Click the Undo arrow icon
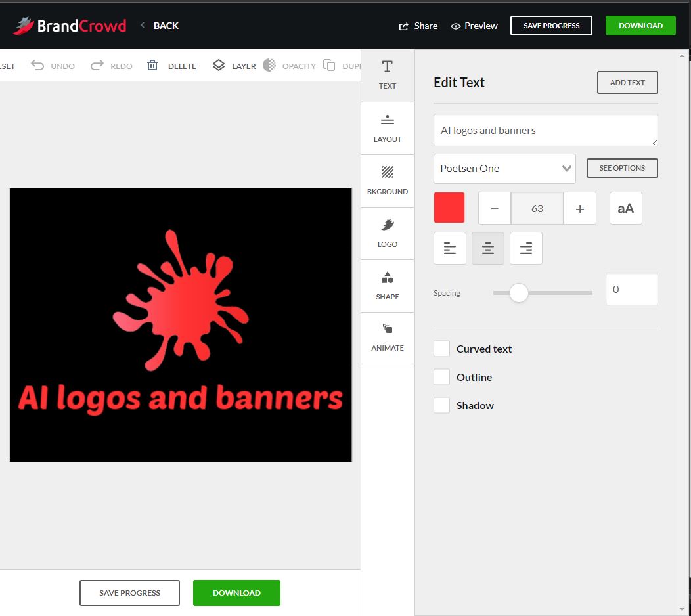This screenshot has height=616, width=691. point(37,65)
